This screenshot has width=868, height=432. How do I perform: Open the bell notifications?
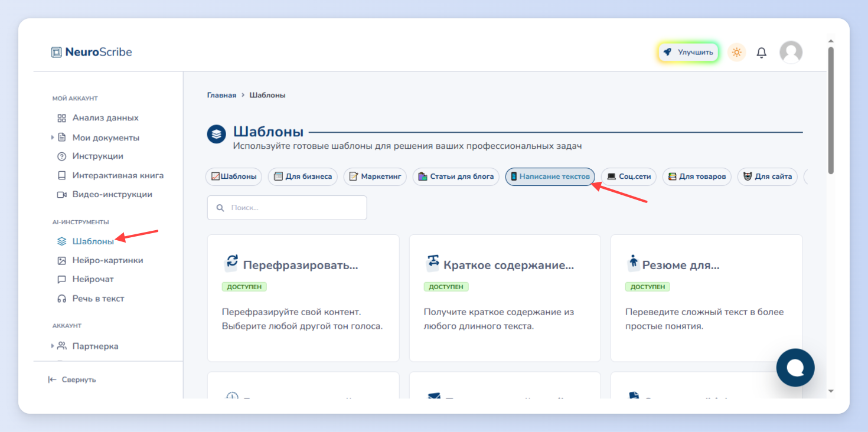click(762, 53)
